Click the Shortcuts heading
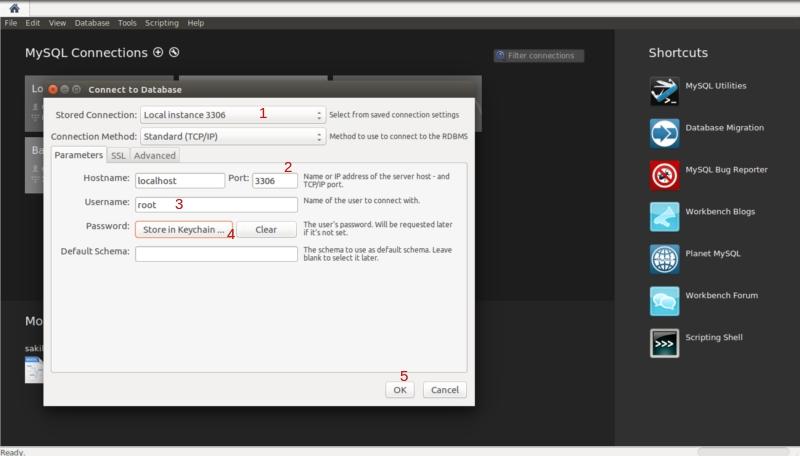Screen dimensions: 800x456 click(678, 53)
